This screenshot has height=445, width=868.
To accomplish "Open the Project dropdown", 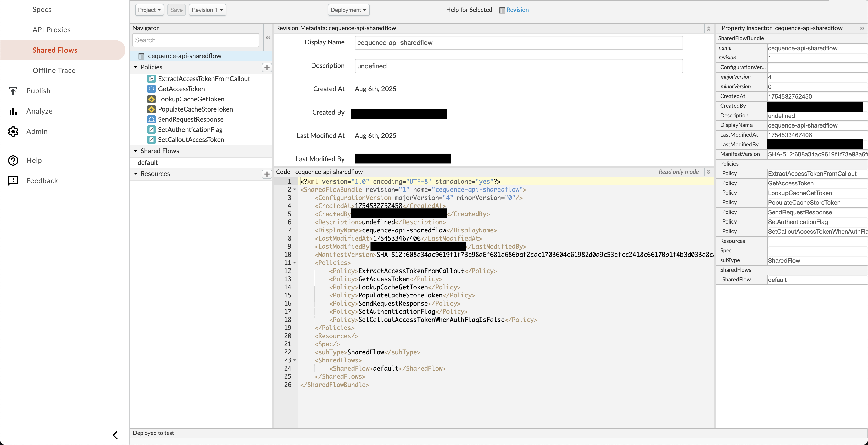I will pos(149,10).
